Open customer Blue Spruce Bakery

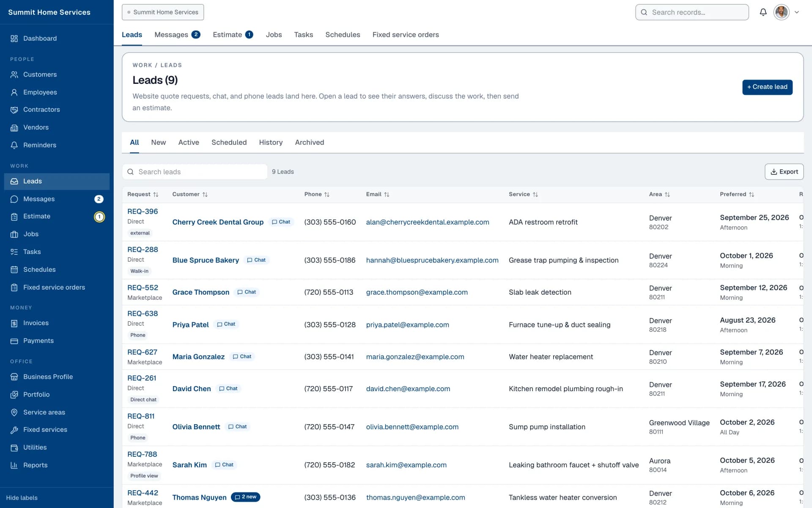[206, 260]
